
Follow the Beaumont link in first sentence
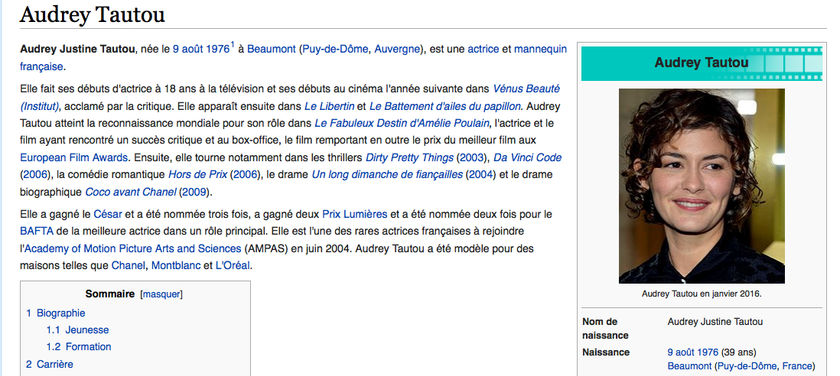click(271, 49)
